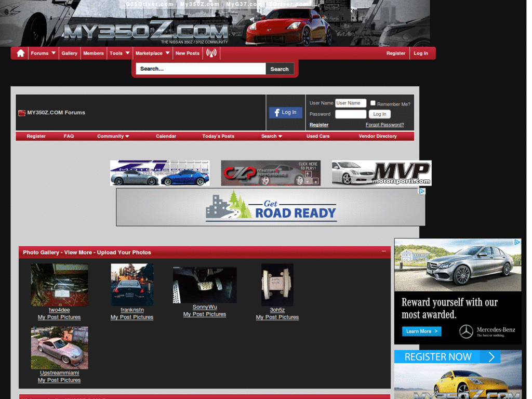Open the Forgot Password link
Screen dimensions: 532x399
385,125
